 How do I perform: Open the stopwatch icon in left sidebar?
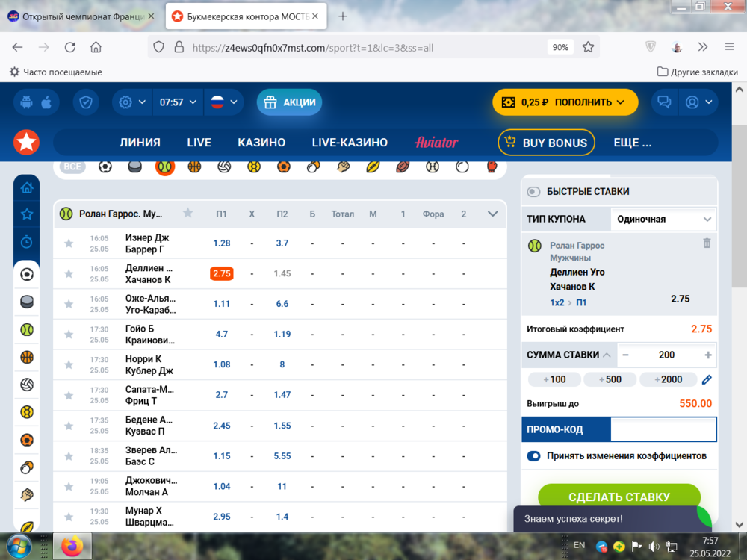27,242
